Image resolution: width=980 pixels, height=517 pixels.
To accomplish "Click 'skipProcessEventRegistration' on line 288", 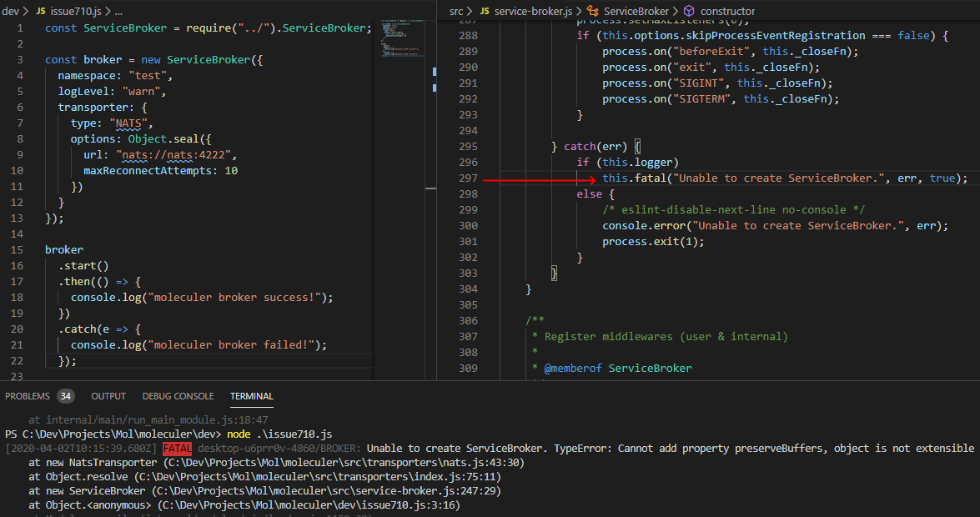I will 776,36.
